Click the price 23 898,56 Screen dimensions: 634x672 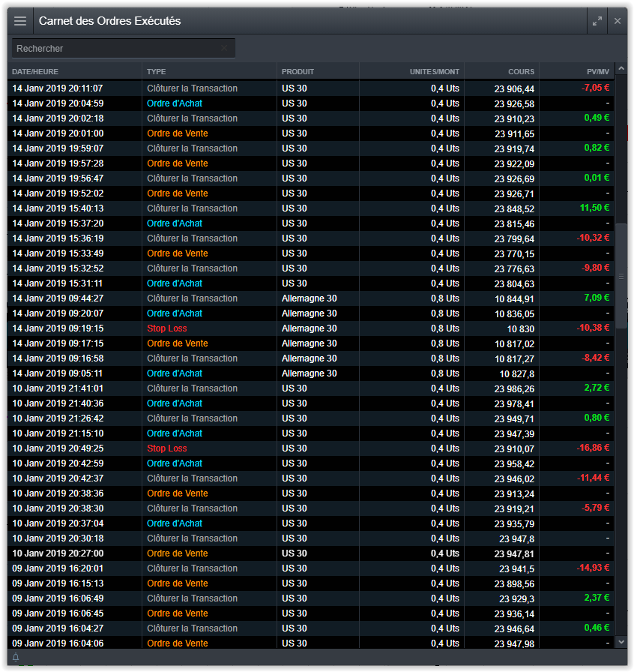click(514, 583)
